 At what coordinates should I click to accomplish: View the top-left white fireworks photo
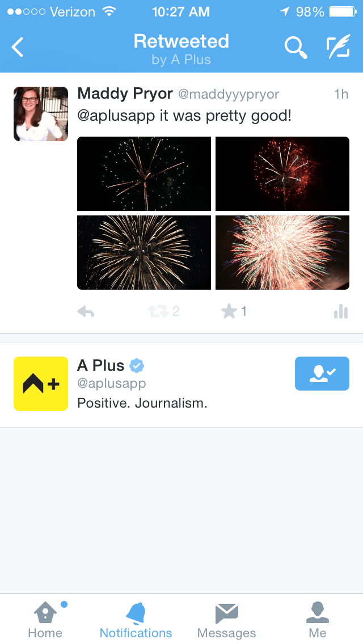[x=144, y=173]
